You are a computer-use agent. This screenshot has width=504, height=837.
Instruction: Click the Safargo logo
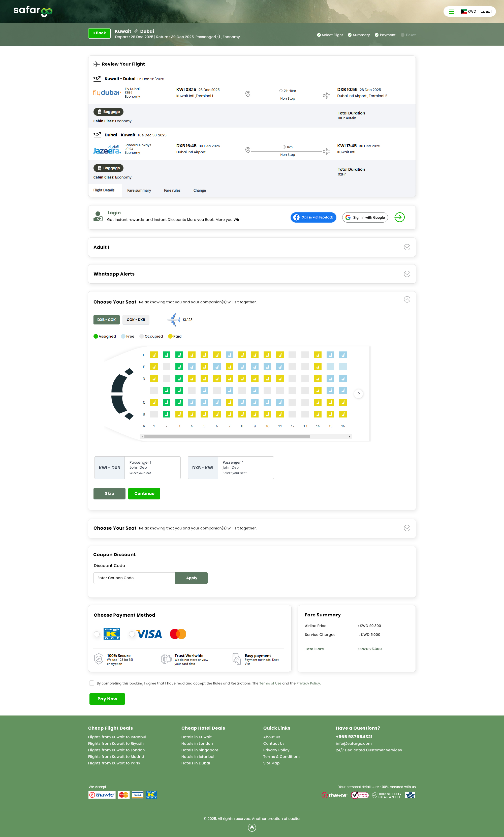pos(33,11)
